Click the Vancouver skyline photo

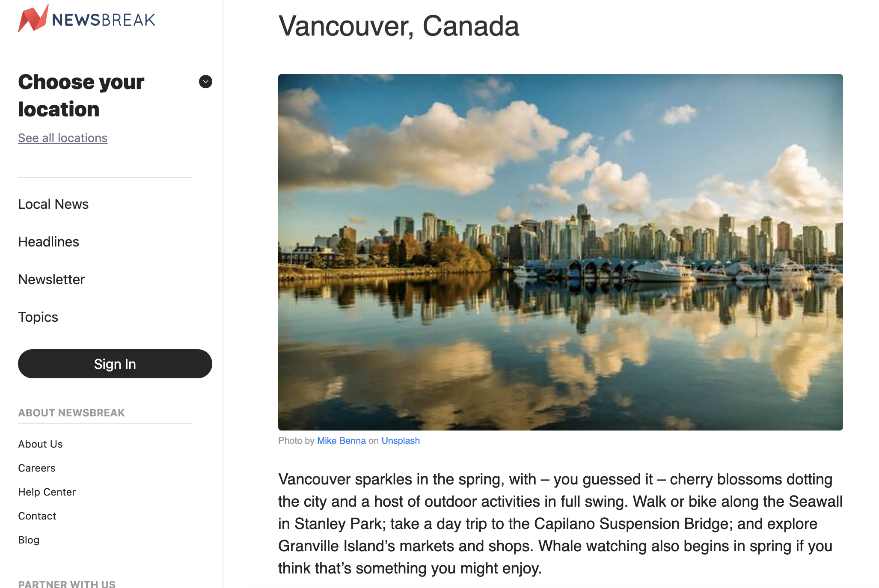tap(560, 252)
